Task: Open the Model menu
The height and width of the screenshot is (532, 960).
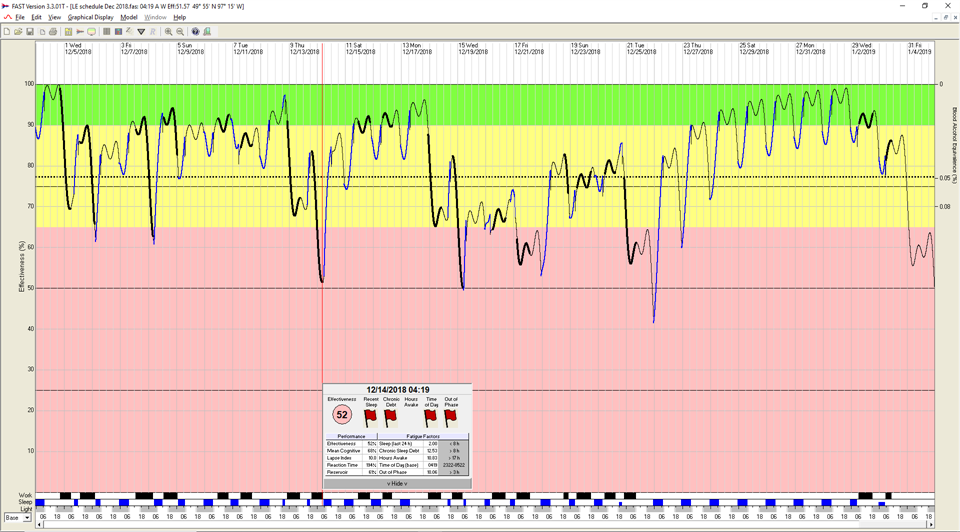Action: point(129,17)
